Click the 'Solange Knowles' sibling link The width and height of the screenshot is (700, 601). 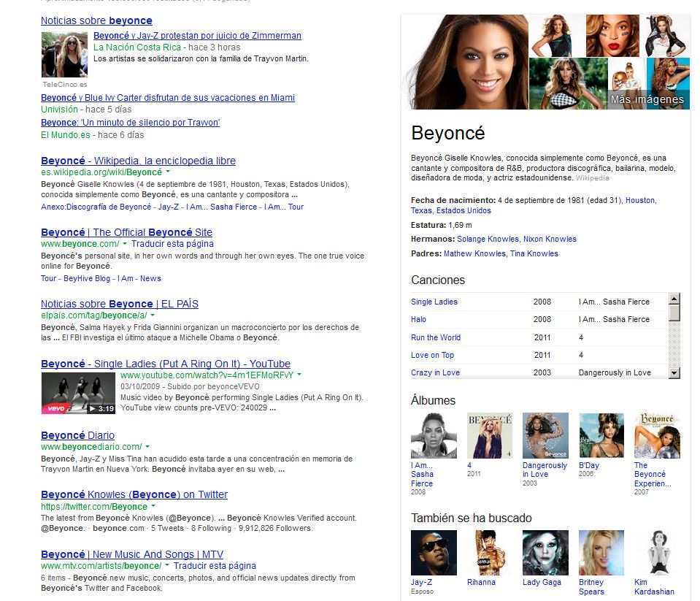(x=488, y=239)
